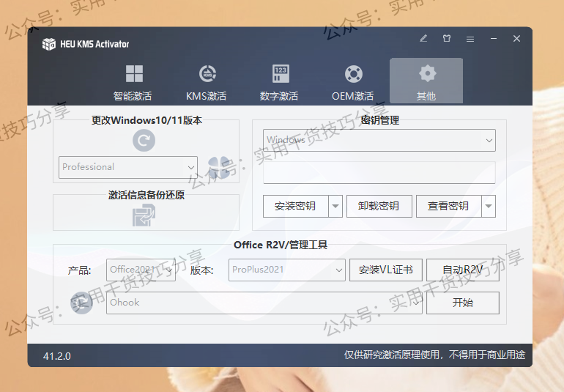Click the 产品: label

pos(80,270)
